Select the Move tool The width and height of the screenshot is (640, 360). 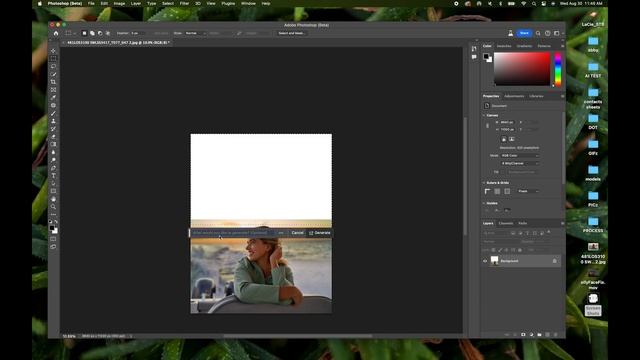tap(53, 51)
